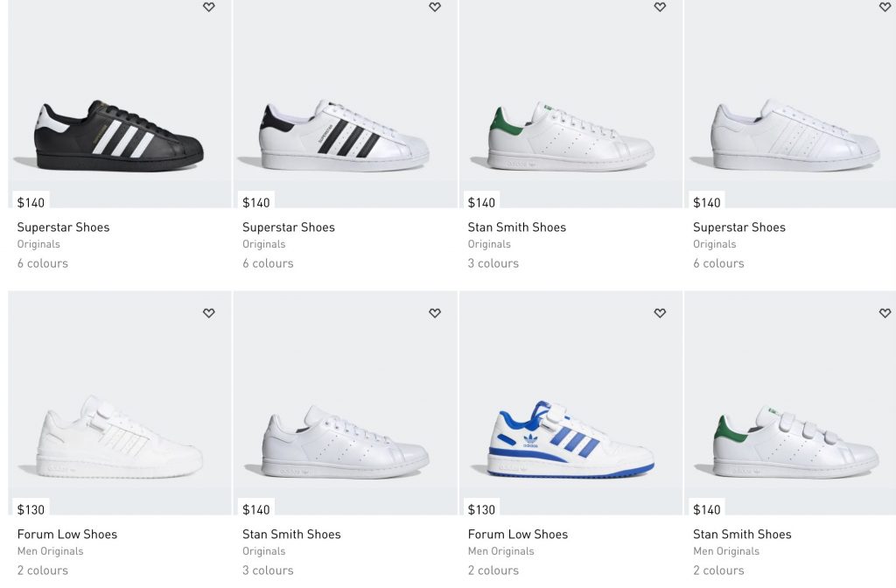The height and width of the screenshot is (588, 896).
Task: Save the all-white laced Stan Smith to wishlist
Action: pyautogui.click(x=435, y=313)
